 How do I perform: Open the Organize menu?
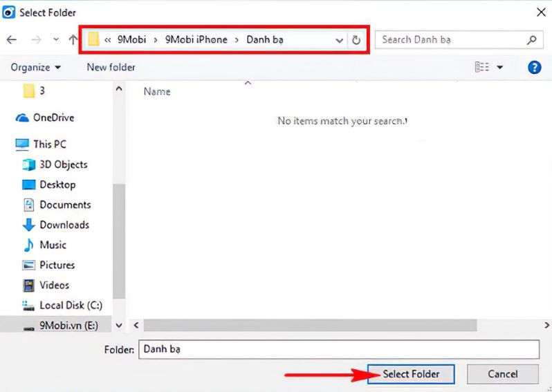pyautogui.click(x=36, y=67)
